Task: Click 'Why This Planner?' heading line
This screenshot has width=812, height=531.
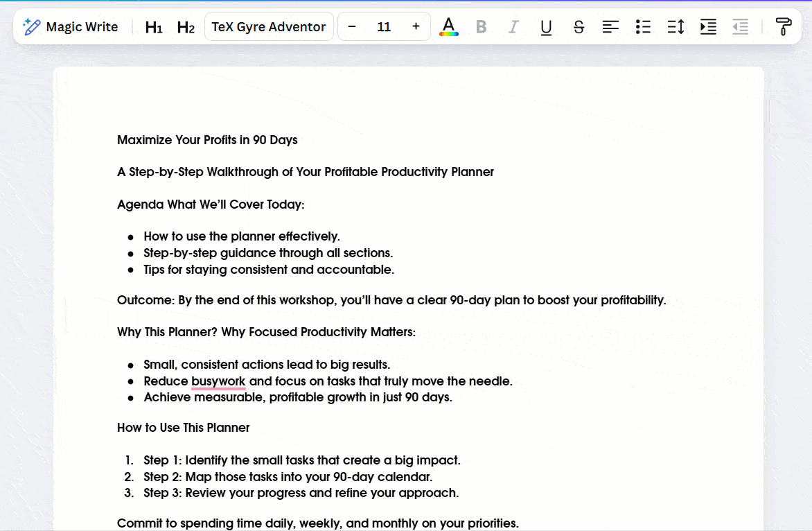Action: click(266, 332)
